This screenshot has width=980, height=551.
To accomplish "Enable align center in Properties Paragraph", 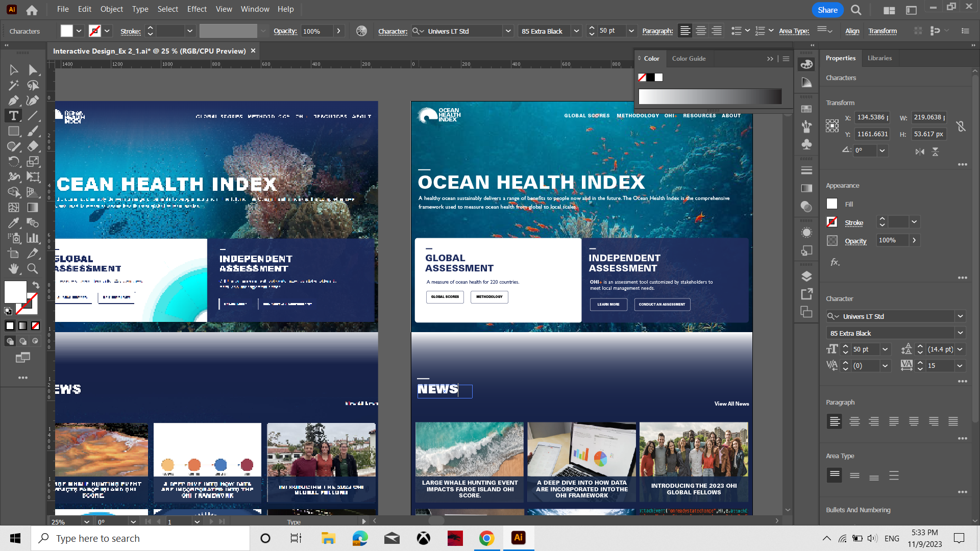I will coord(854,421).
